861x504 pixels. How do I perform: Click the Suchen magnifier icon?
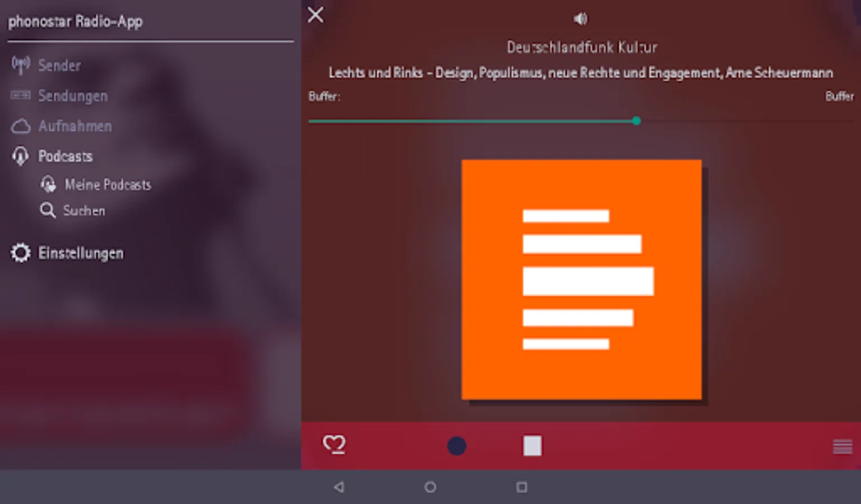coord(48,211)
